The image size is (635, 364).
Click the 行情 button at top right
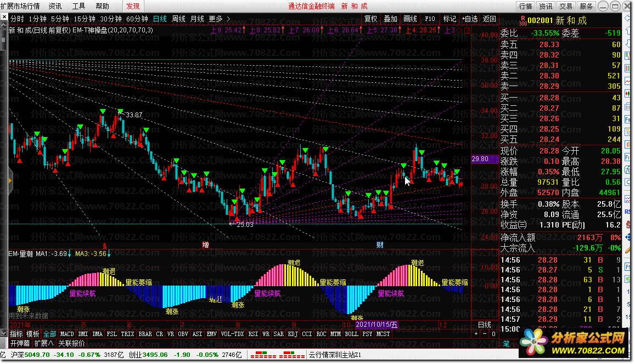coord(526,6)
